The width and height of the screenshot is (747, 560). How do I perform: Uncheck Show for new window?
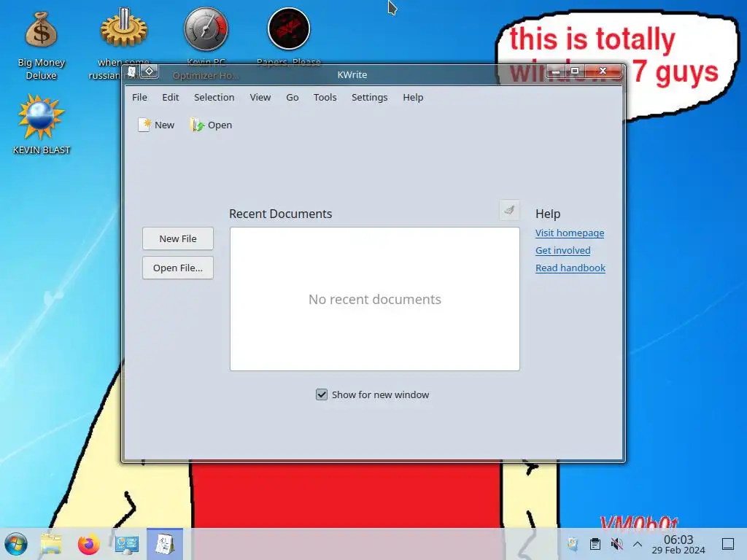click(322, 394)
